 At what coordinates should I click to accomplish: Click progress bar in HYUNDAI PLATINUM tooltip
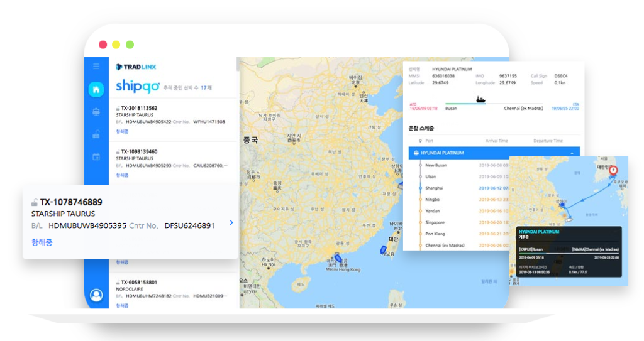(569, 254)
